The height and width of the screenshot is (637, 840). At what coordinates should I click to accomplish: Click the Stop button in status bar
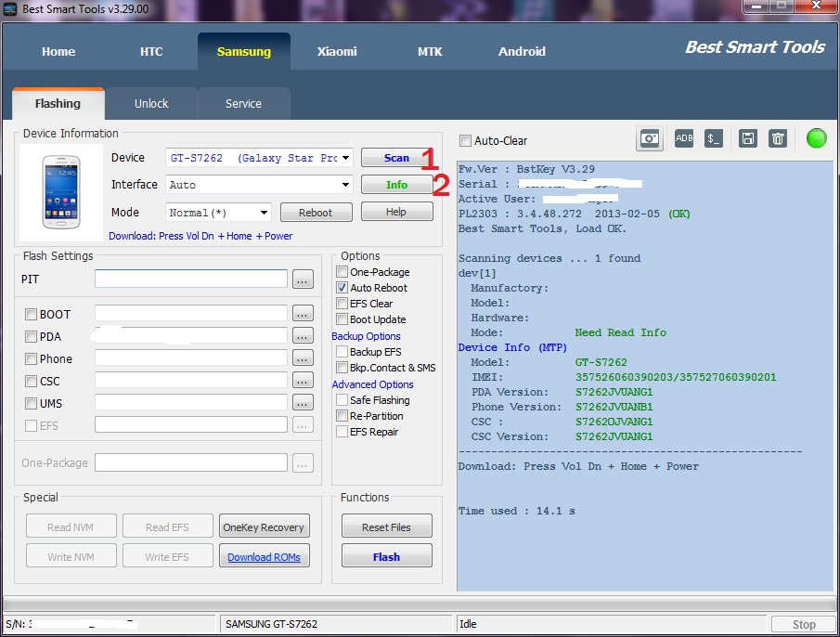[x=804, y=625]
